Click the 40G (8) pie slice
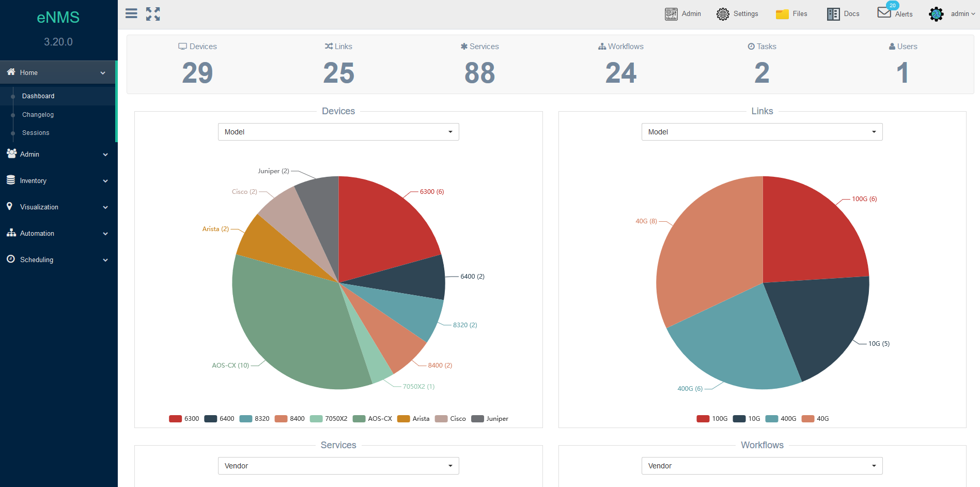The height and width of the screenshot is (487, 980). pyautogui.click(x=710, y=248)
